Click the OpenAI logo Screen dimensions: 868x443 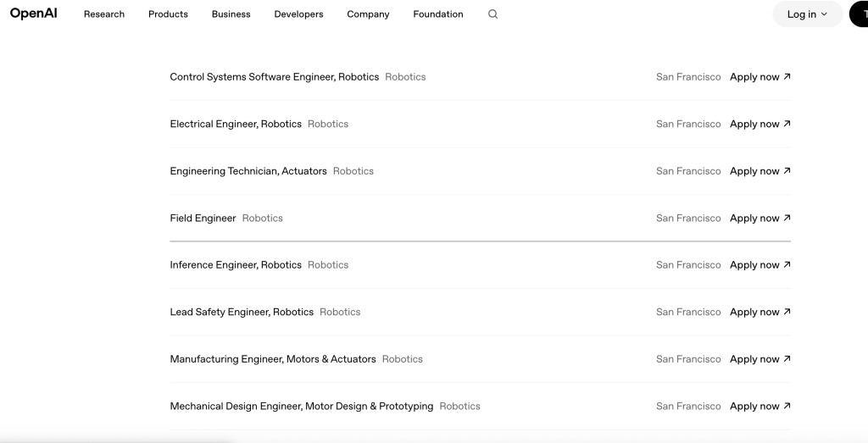[33, 14]
